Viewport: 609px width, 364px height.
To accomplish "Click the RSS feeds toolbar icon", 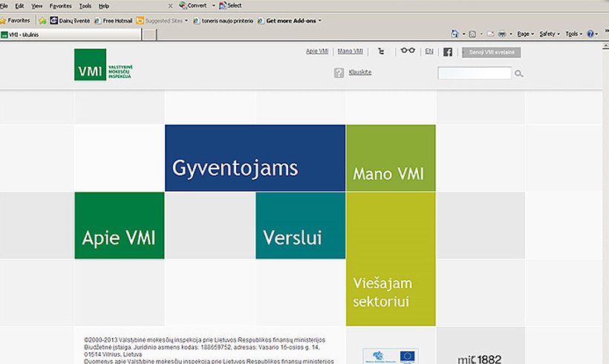I will [x=472, y=34].
